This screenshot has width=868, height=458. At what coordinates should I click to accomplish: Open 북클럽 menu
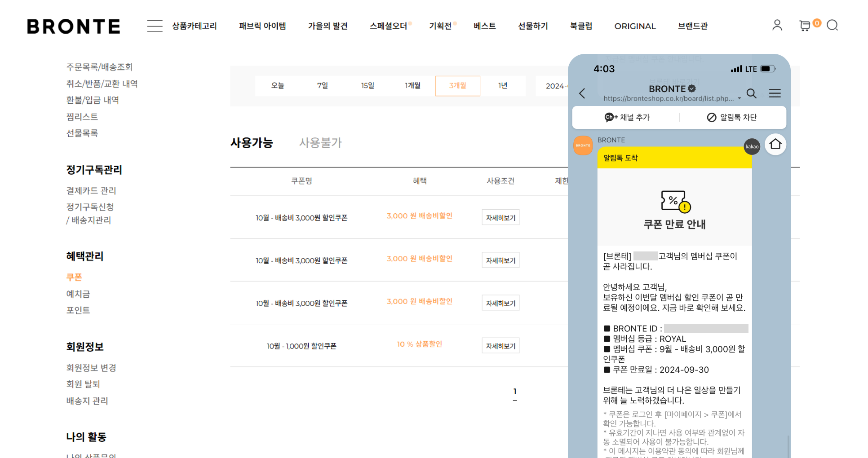[x=581, y=26]
